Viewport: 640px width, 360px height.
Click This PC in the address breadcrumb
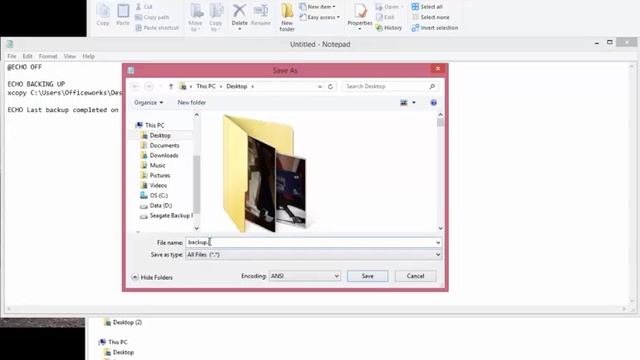point(206,86)
